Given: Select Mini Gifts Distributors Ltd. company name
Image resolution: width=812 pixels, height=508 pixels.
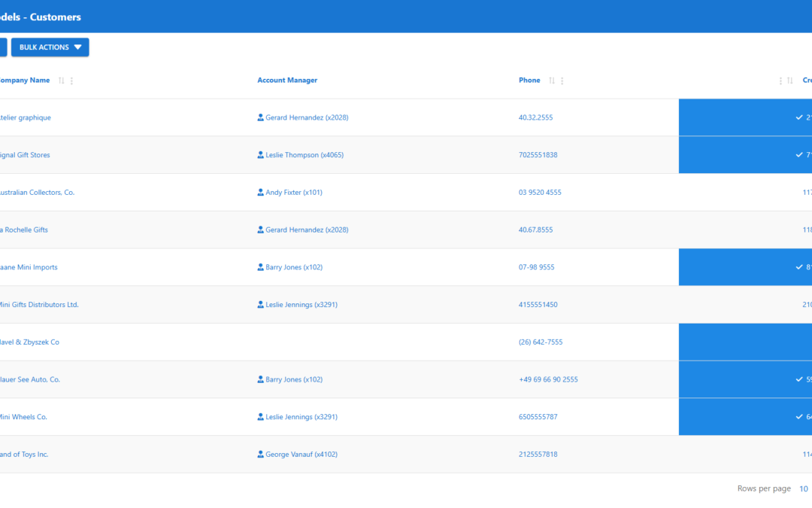Looking at the screenshot, I should [x=39, y=304].
